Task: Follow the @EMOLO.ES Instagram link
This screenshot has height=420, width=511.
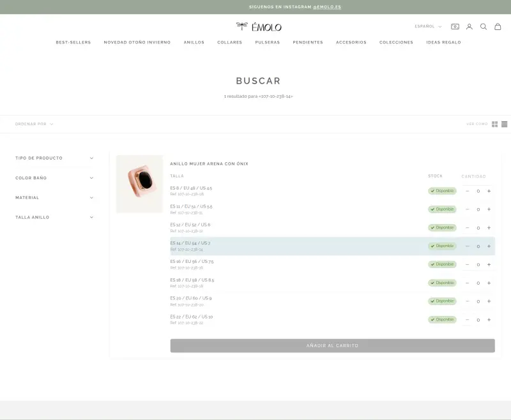Action: (x=327, y=7)
